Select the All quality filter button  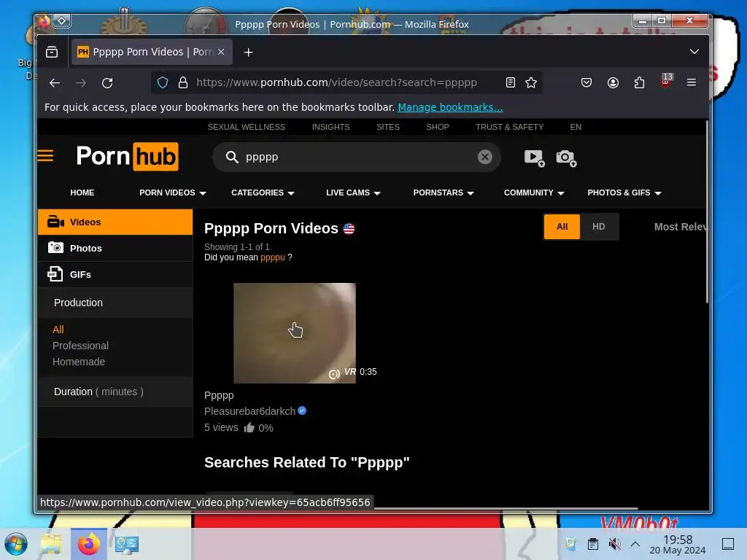[x=562, y=227]
